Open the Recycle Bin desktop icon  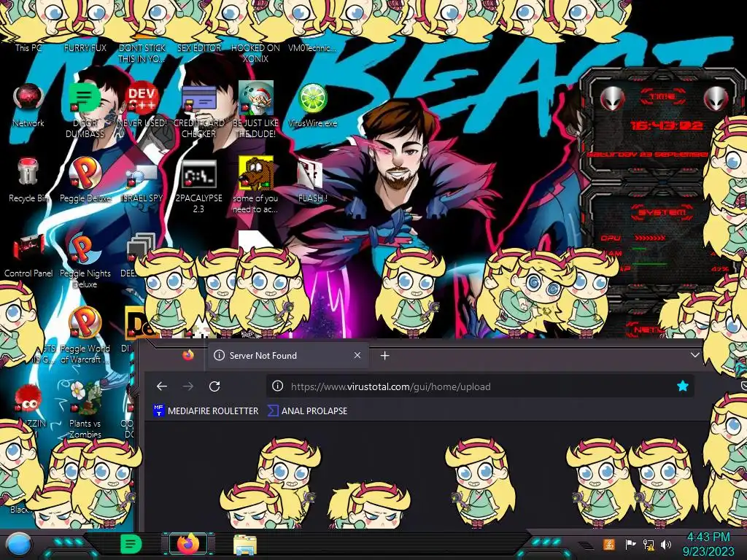coord(28,179)
